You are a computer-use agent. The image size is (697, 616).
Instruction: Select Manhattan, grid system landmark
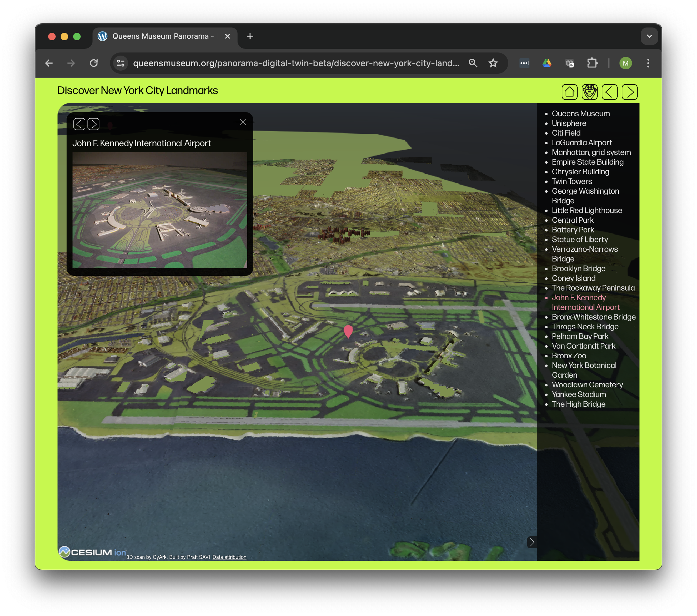[591, 152]
